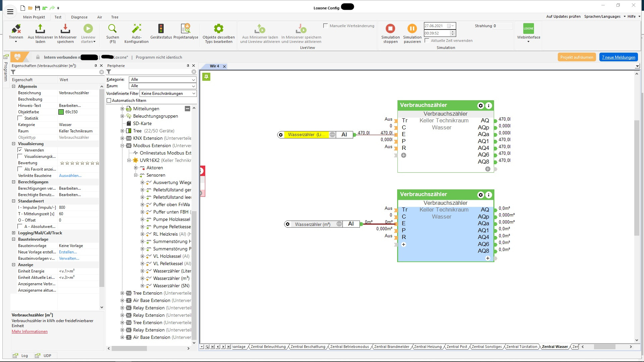Enable Statistik checkbox in properties

20,118
